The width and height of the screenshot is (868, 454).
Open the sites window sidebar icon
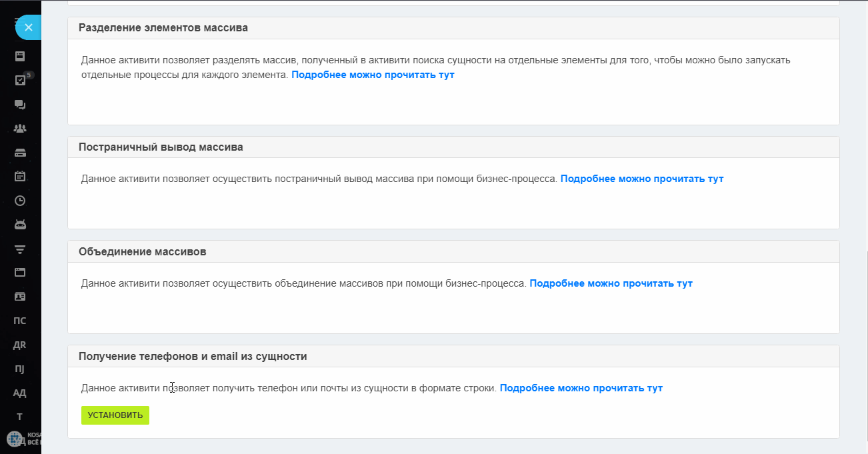(x=20, y=272)
